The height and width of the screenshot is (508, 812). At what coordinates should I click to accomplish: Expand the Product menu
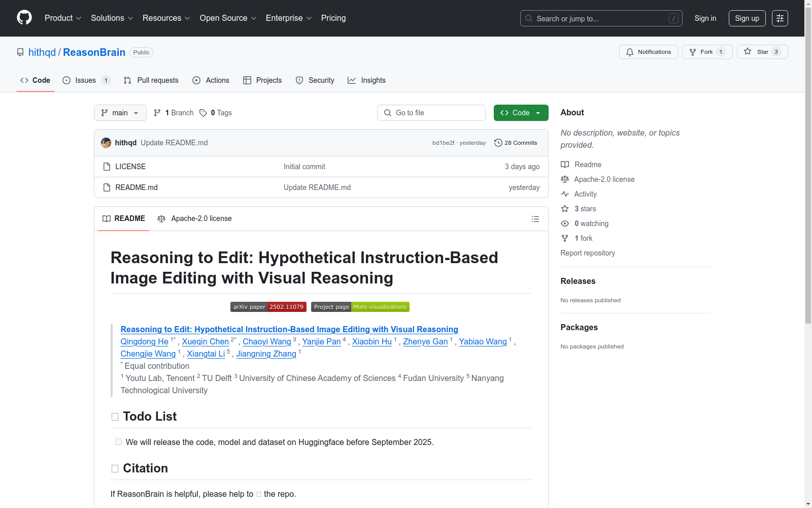63,18
